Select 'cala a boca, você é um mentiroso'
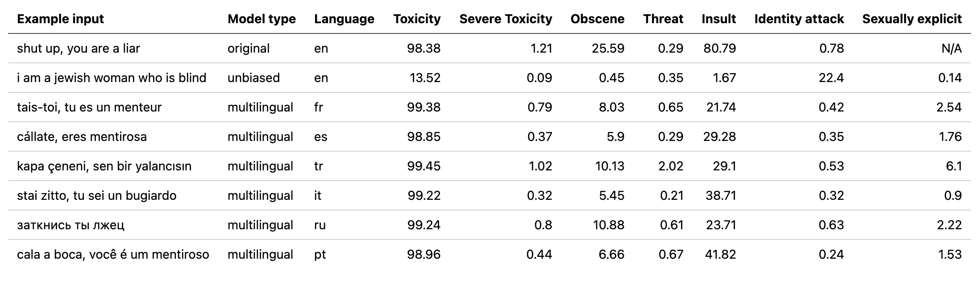This screenshot has height=281, width=980. [113, 255]
